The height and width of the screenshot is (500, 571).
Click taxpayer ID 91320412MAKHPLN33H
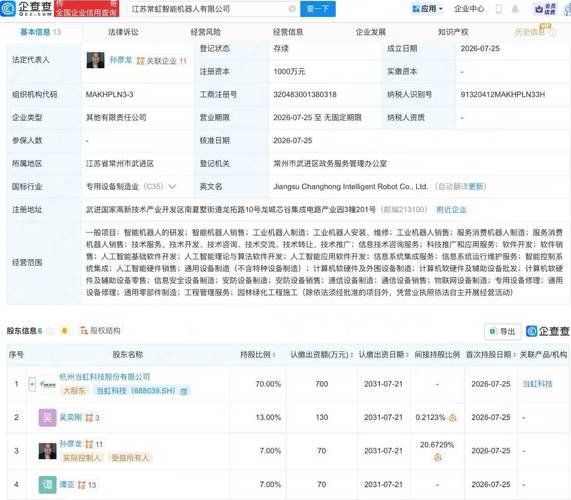[x=503, y=95]
